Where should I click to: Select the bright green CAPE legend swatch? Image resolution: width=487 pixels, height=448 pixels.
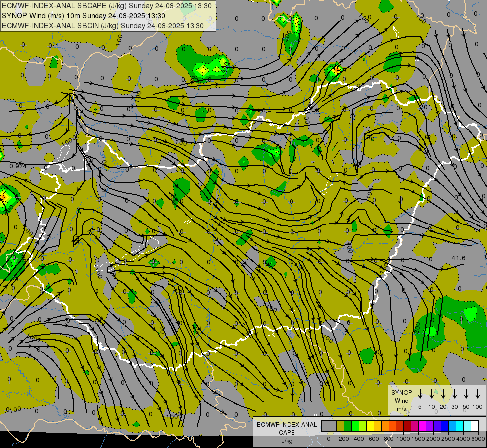[355, 426]
